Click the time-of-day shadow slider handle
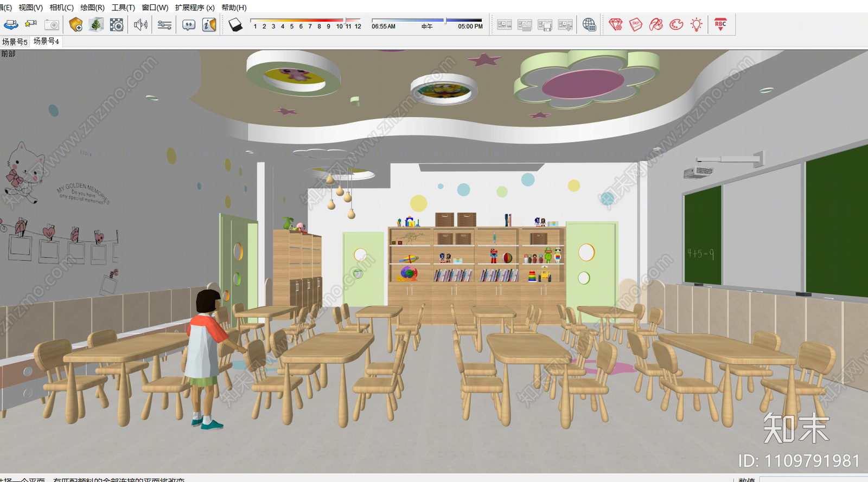868x482 pixels. tap(445, 21)
